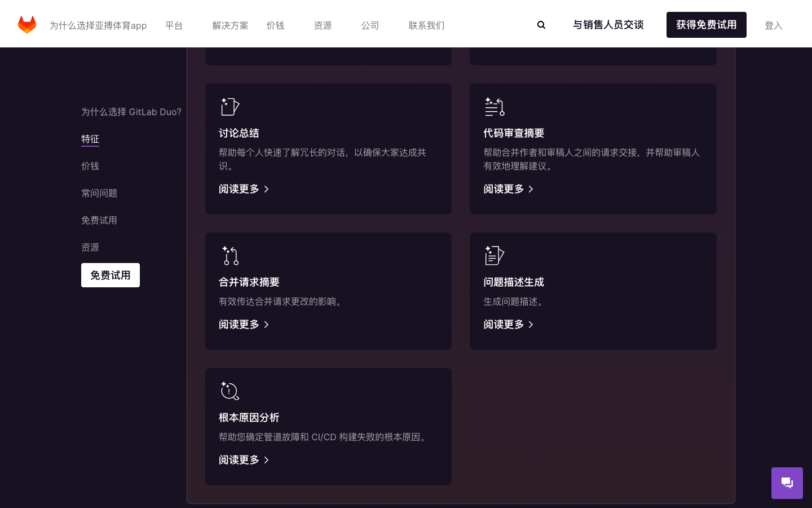Viewport: 812px width, 508px height.
Task: Open 阅读更多 under 根本原因分析
Action: pos(239,459)
